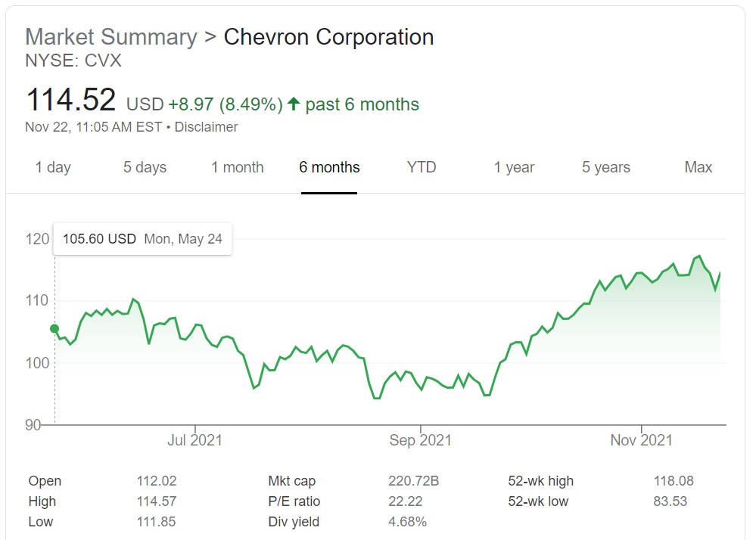The height and width of the screenshot is (540, 756).
Task: Click the 52-wk high value 118.08
Action: (674, 481)
